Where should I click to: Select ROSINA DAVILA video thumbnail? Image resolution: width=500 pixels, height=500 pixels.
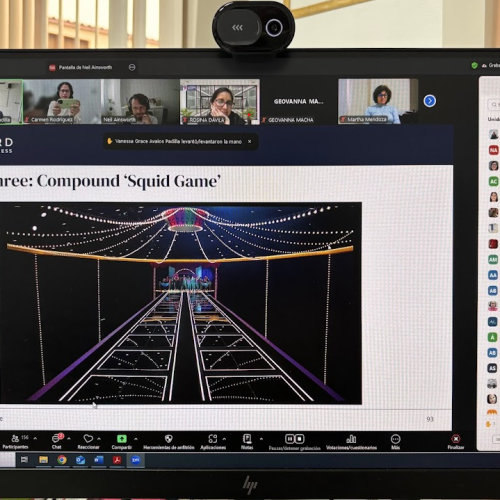[220, 102]
